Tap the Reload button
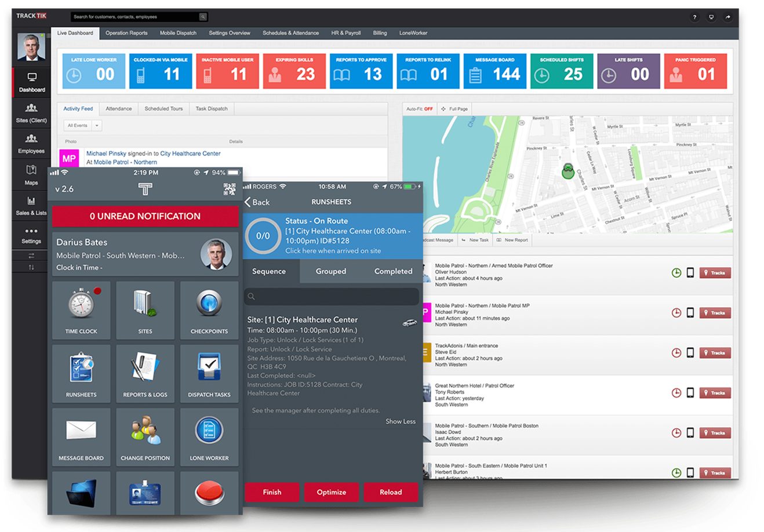Screen dimensions: 764x532 [x=391, y=492]
